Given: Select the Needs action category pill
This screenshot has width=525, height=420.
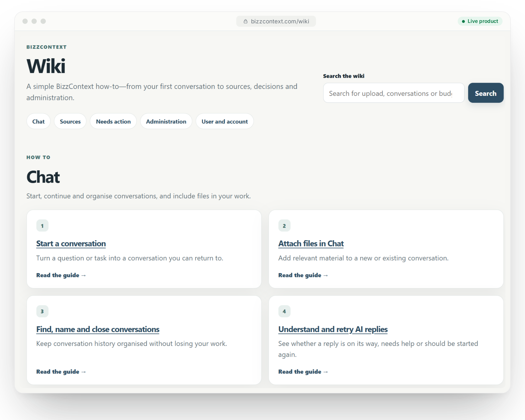Looking at the screenshot, I should pos(113,121).
